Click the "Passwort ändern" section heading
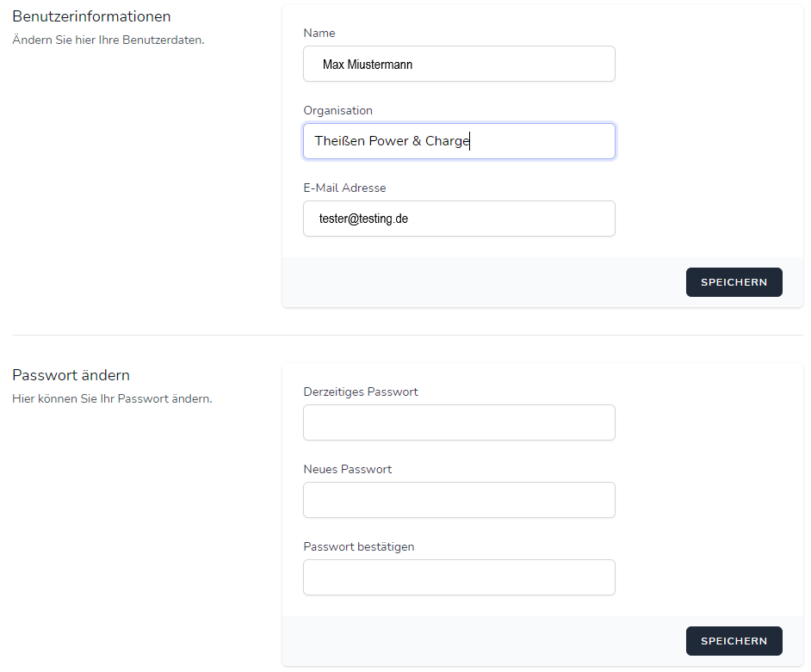The height and width of the screenshot is (672, 811). pos(71,375)
